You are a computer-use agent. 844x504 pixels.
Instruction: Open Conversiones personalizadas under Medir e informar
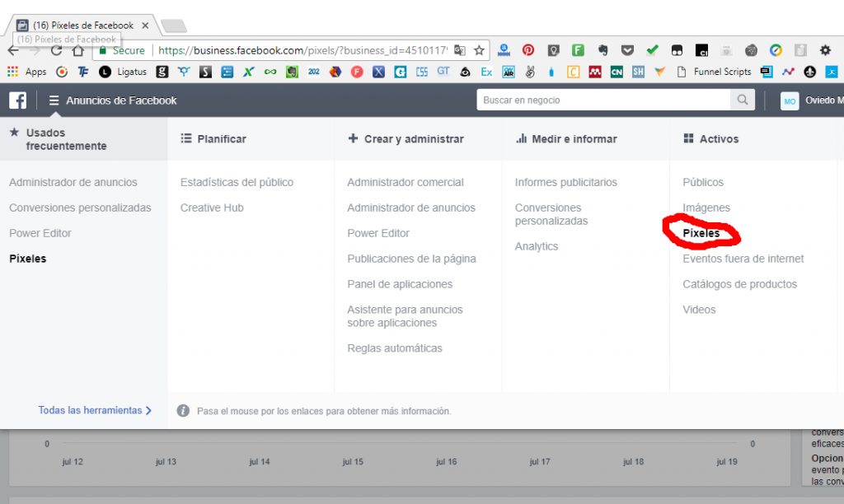coord(551,214)
